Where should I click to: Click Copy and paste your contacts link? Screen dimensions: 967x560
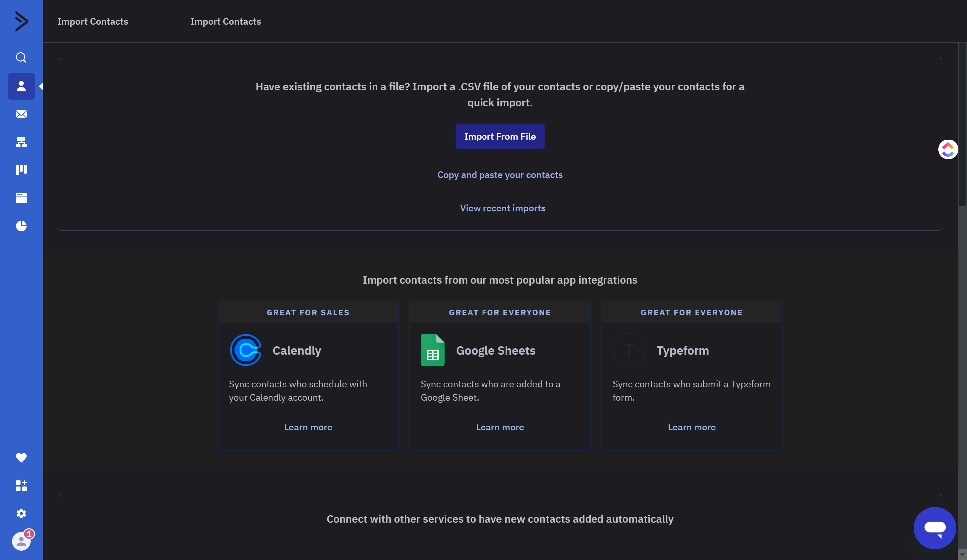[500, 175]
